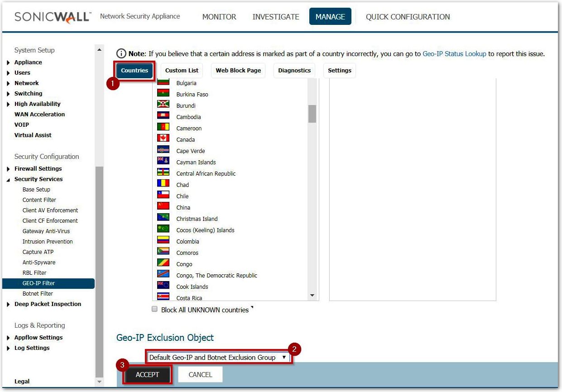
Task: Expand the Switching menu
Action: [9, 94]
